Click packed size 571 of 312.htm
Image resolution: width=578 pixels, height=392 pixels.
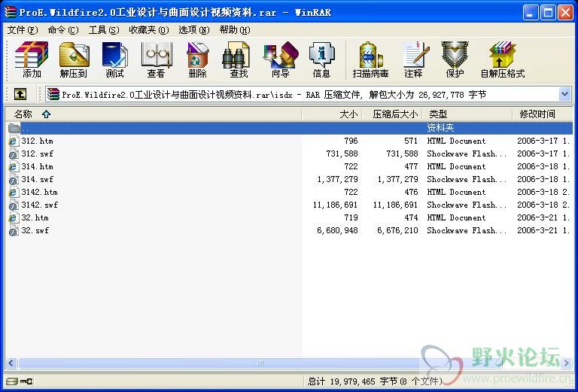(411, 141)
